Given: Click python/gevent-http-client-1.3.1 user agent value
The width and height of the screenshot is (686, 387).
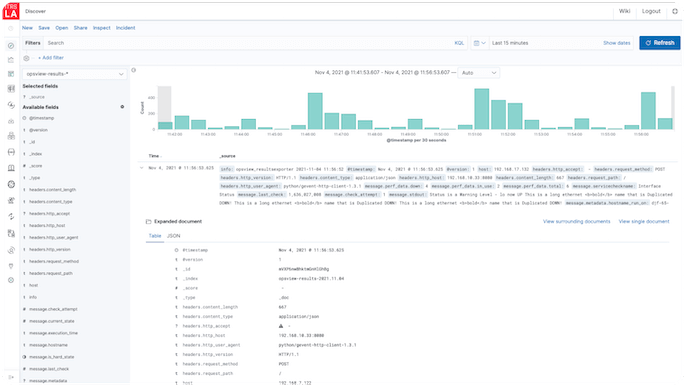Looking at the screenshot, I should pyautogui.click(x=318, y=345).
